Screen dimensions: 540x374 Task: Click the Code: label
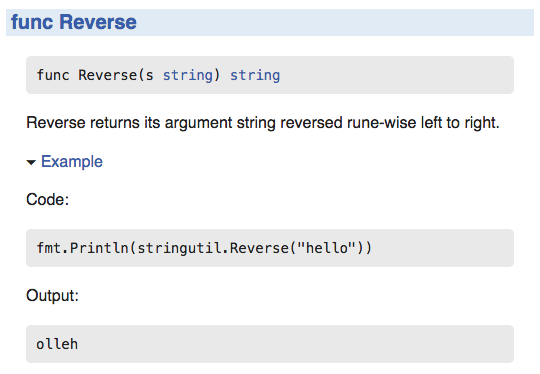(x=48, y=199)
